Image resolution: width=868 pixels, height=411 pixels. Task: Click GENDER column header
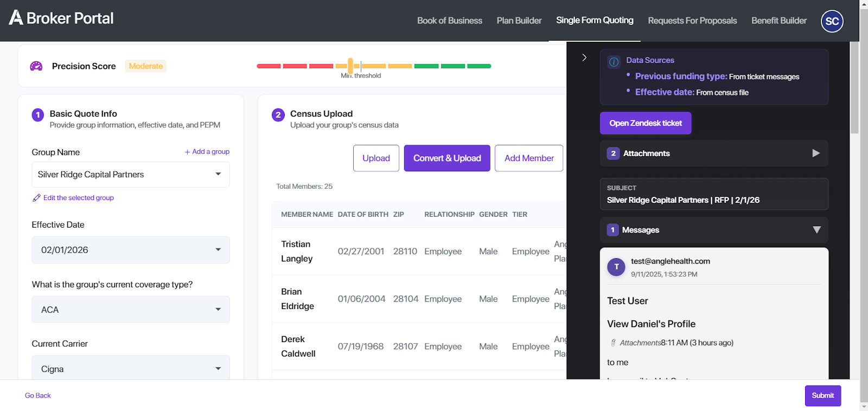[x=493, y=215]
